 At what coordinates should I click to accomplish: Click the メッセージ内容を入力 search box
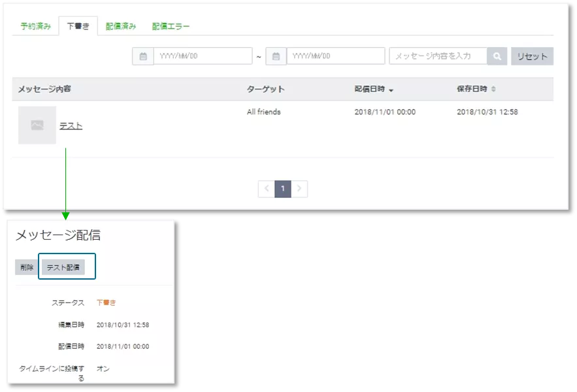pos(438,56)
